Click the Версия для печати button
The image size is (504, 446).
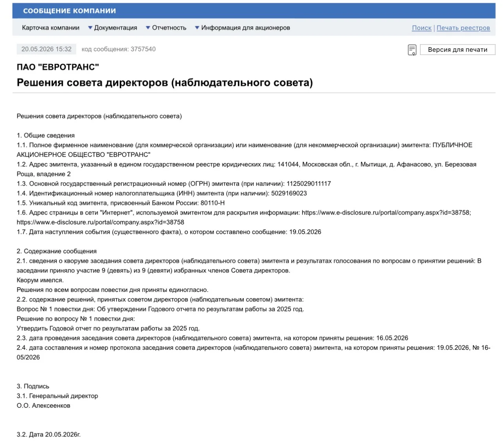pyautogui.click(x=458, y=50)
